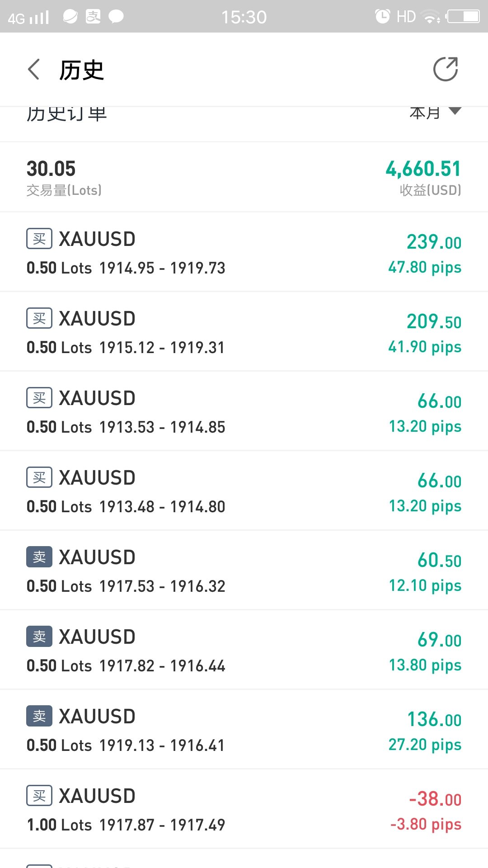Open the 27.20 pips sell order
This screenshot has width=488, height=868.
point(244,730)
